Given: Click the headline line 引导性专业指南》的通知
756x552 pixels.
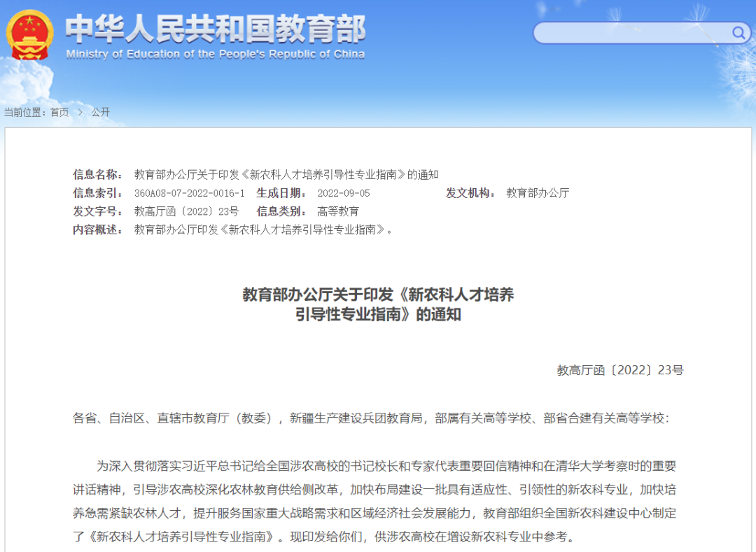Looking at the screenshot, I should (378, 315).
